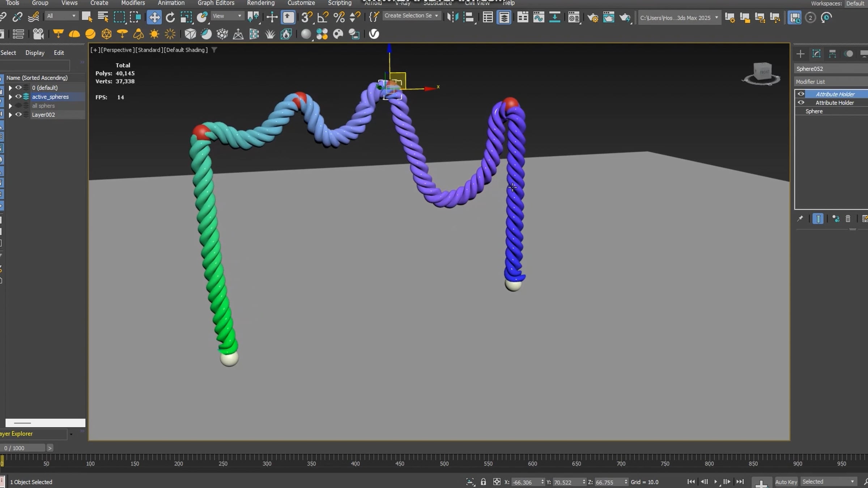Open the Animation menu
This screenshot has width=868, height=488.
[x=171, y=3]
